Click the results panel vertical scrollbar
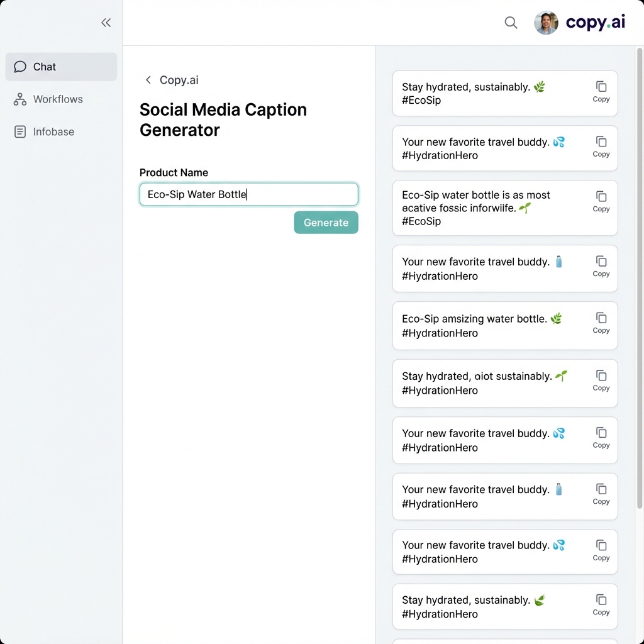The width and height of the screenshot is (644, 644). click(640, 252)
